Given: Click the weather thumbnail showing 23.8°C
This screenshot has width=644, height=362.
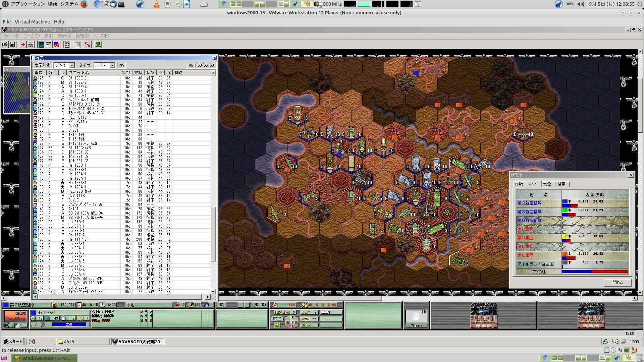Looking at the screenshot, I should click(15, 317).
